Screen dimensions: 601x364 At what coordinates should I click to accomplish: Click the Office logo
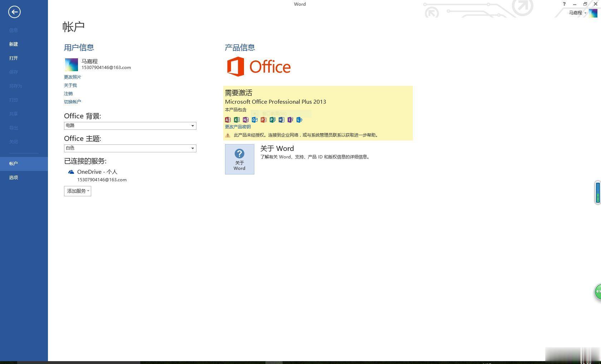click(259, 67)
